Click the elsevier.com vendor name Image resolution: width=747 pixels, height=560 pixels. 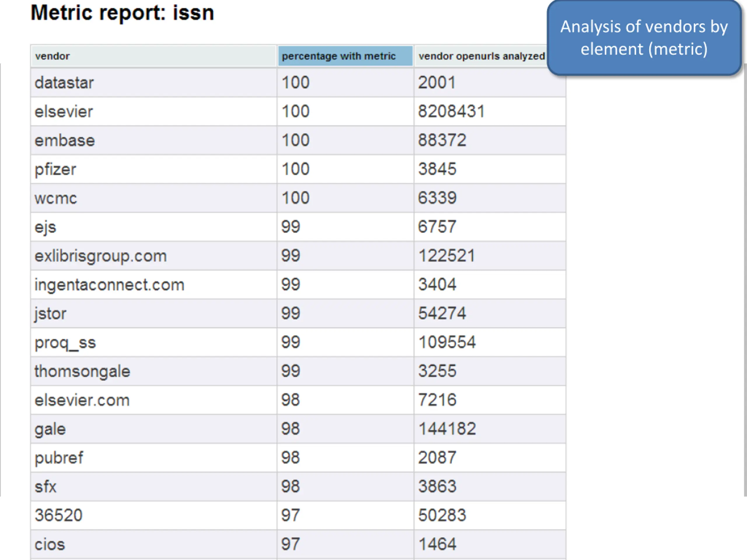tap(82, 400)
